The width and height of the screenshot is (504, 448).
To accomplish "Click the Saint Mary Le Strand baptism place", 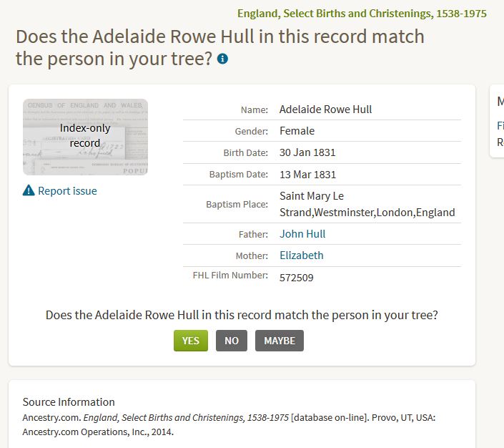I will click(x=367, y=204).
